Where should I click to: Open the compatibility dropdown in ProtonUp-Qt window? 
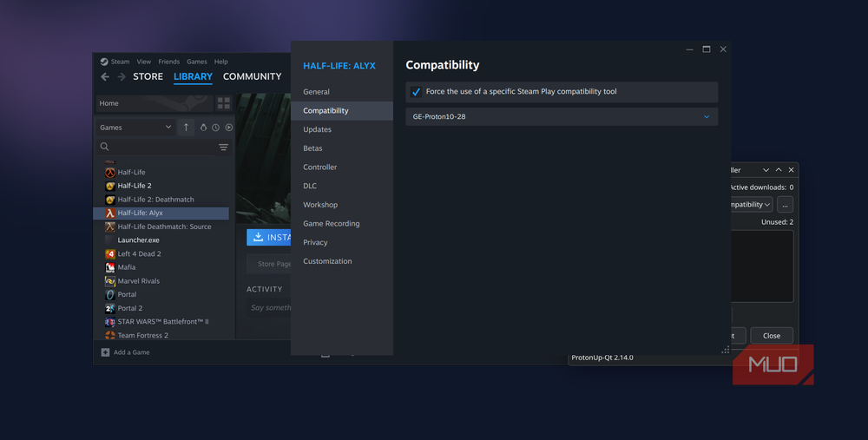(x=752, y=204)
